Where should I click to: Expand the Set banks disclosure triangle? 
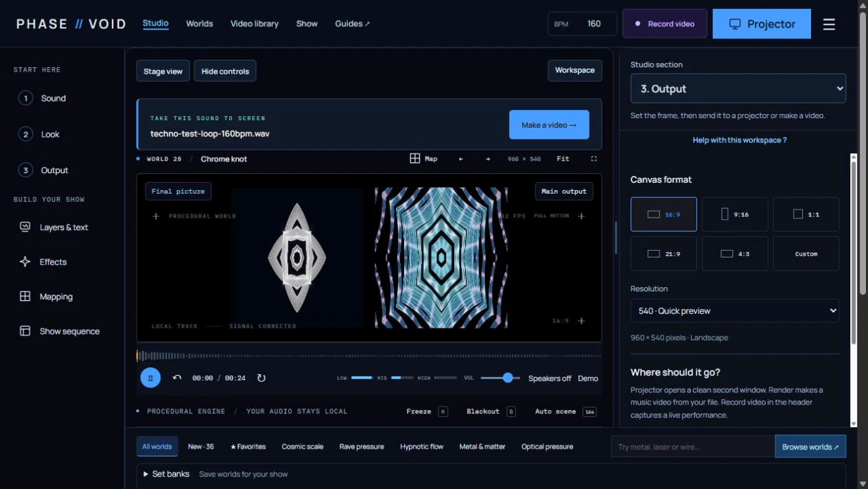[x=146, y=474]
